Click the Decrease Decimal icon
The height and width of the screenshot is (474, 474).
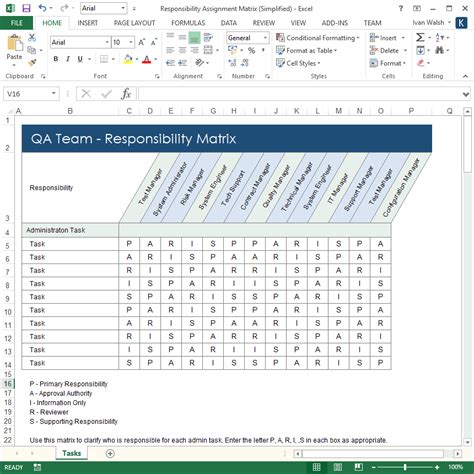pyautogui.click(x=245, y=63)
